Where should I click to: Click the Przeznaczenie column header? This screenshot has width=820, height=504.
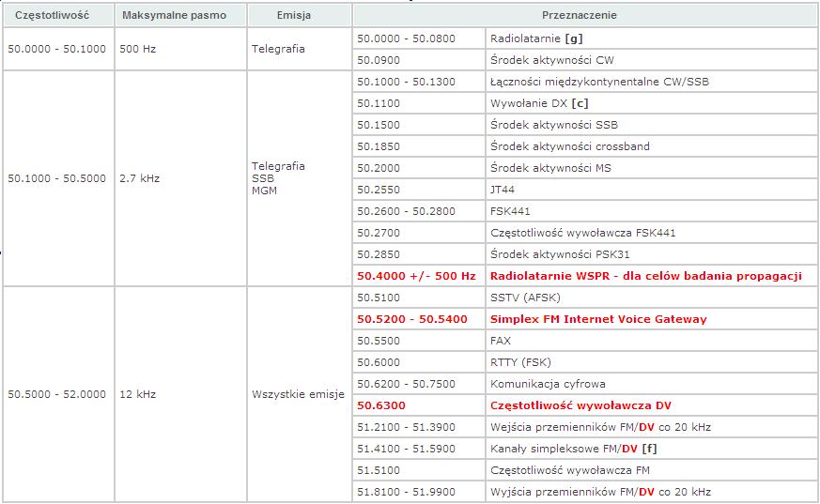(580, 16)
